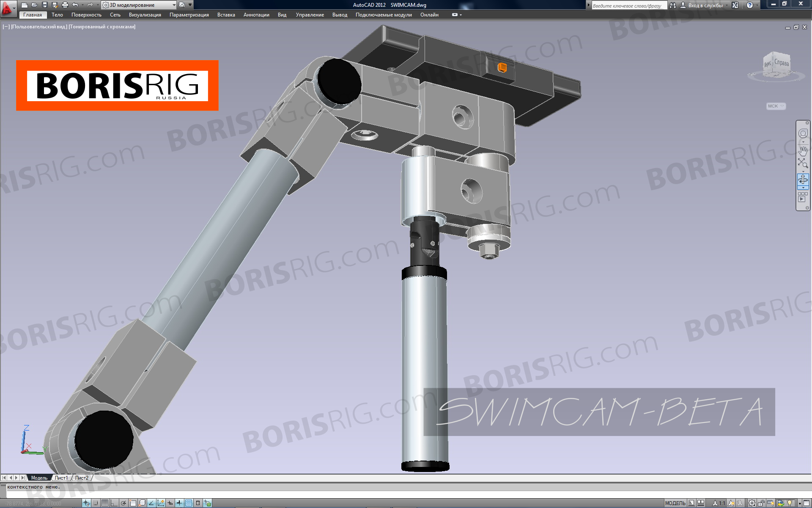
Task: Click the first-tab layout scroll arrow
Action: pos(4,478)
